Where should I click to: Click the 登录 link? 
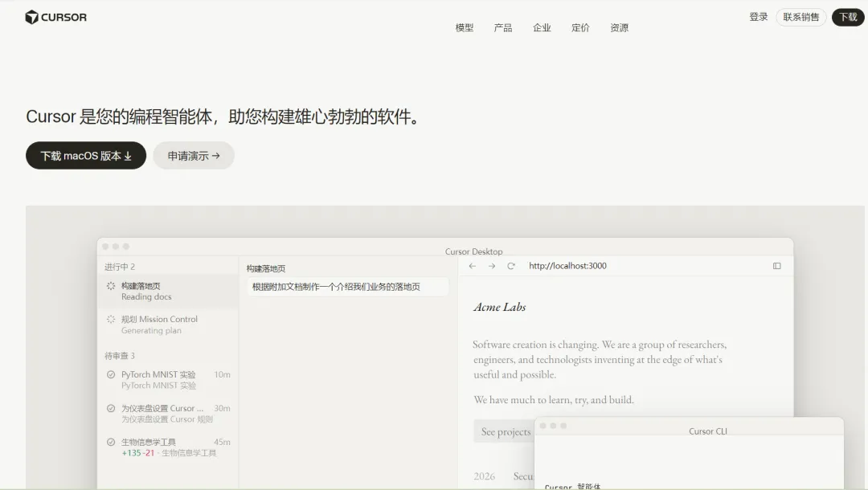[759, 17]
